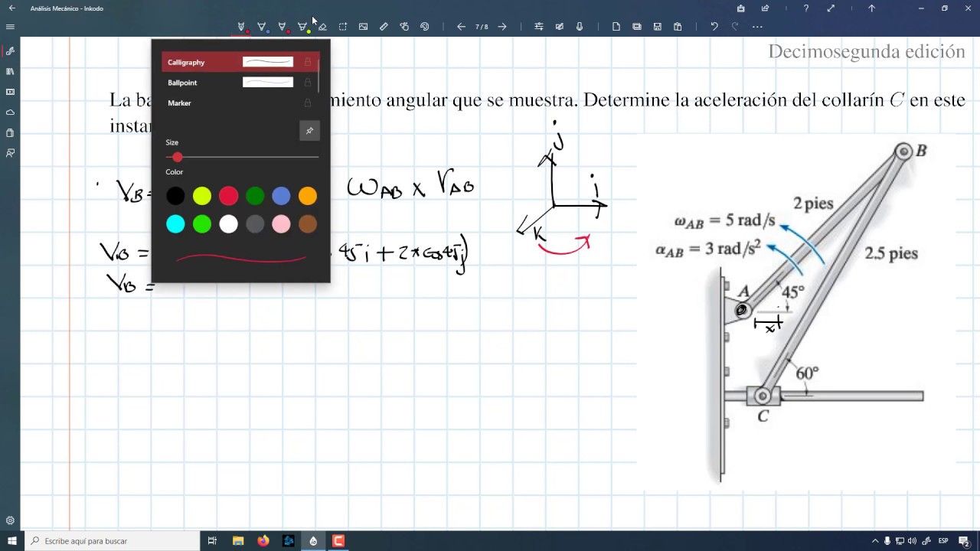This screenshot has width=980, height=551.
Task: Open settings gear in sidebar
Action: pos(10,520)
